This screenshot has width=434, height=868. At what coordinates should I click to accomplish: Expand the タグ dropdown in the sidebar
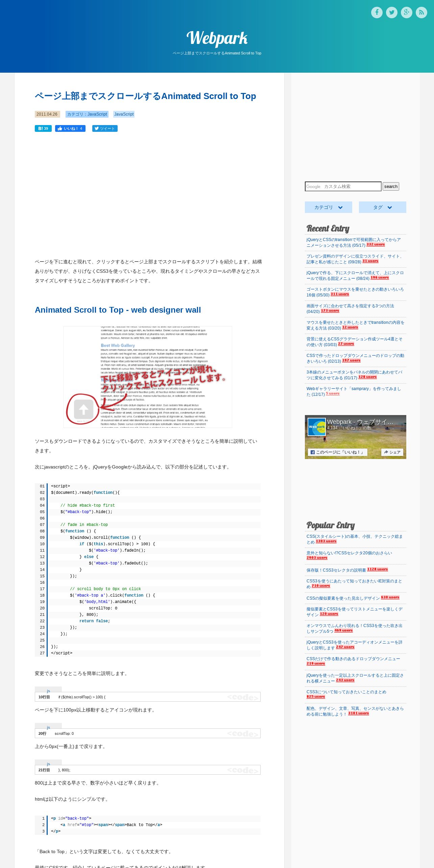(383, 207)
